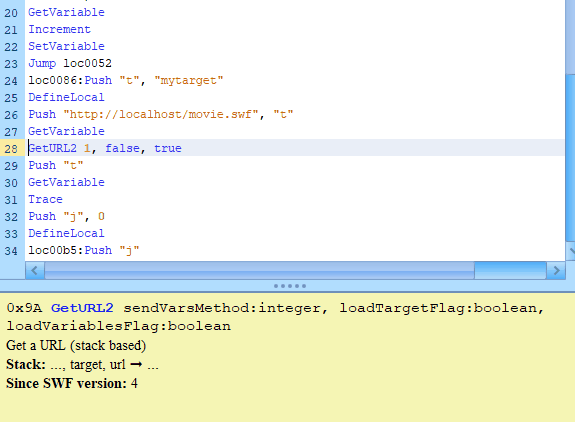575x422 pixels.
Task: Click the horizontal scrollbar right arrow
Action: click(x=556, y=271)
